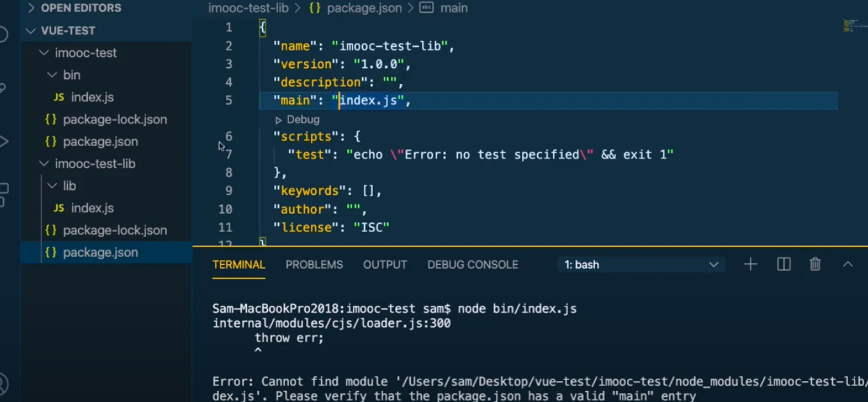Click line number 5 in the gutter
The width and height of the screenshot is (868, 402).
(229, 100)
